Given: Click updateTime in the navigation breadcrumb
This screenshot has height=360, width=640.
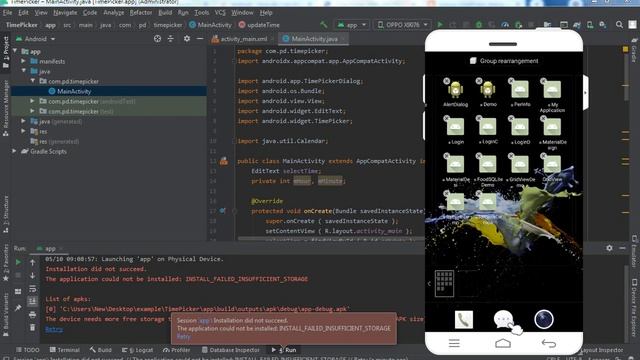Looking at the screenshot, I should 259,25.
